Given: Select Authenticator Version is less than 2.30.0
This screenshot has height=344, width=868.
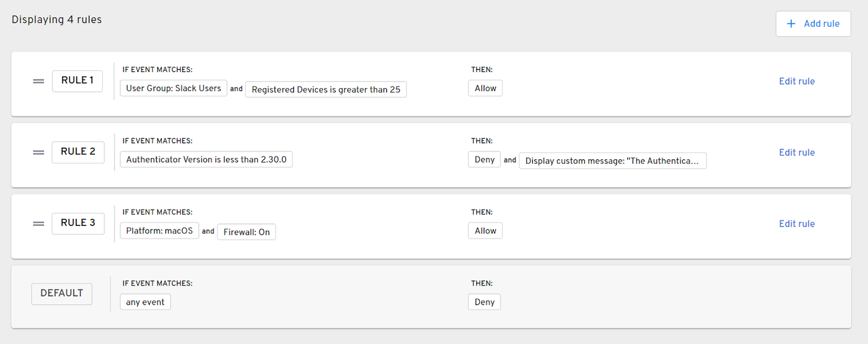Looking at the screenshot, I should pos(206,160).
